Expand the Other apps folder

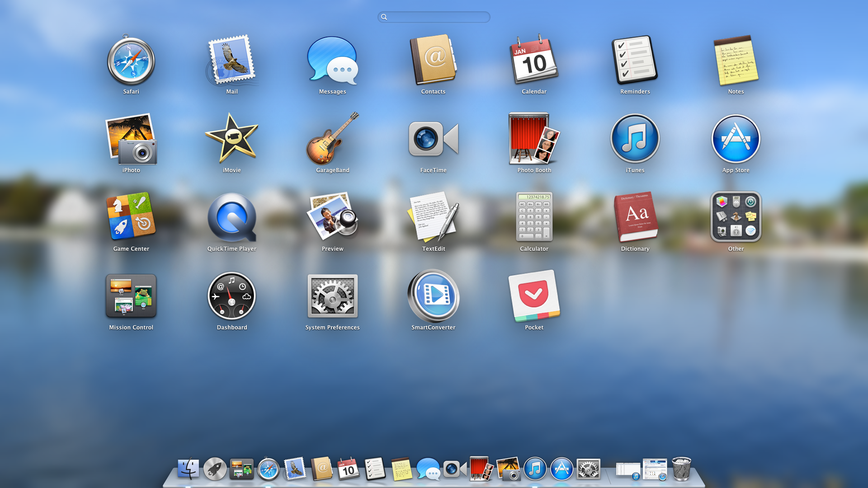pyautogui.click(x=736, y=216)
